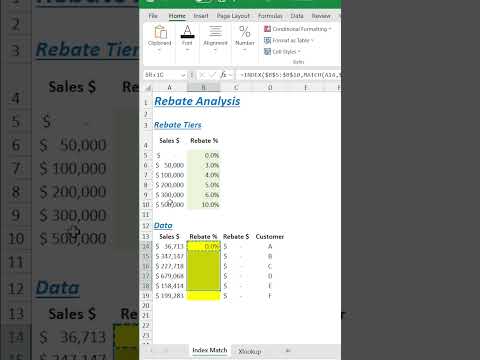
Task: Switch to the Formulas ribbon tab
Action: coord(270,16)
